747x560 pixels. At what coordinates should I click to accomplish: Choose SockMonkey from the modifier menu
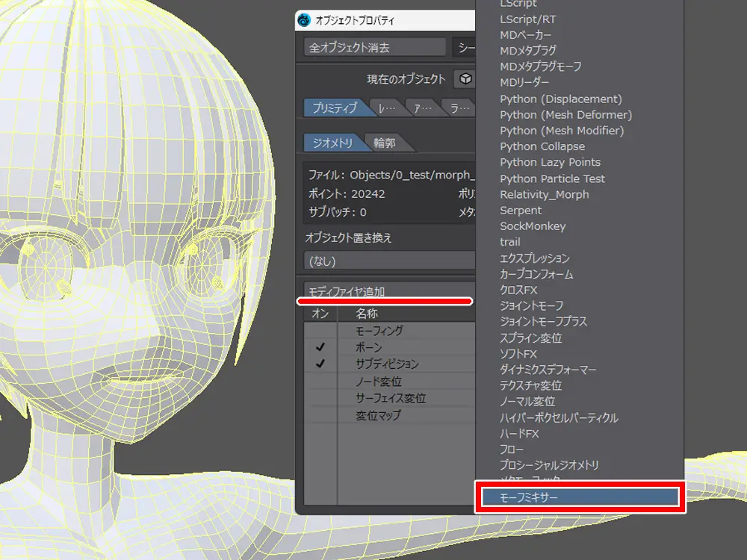click(x=533, y=226)
